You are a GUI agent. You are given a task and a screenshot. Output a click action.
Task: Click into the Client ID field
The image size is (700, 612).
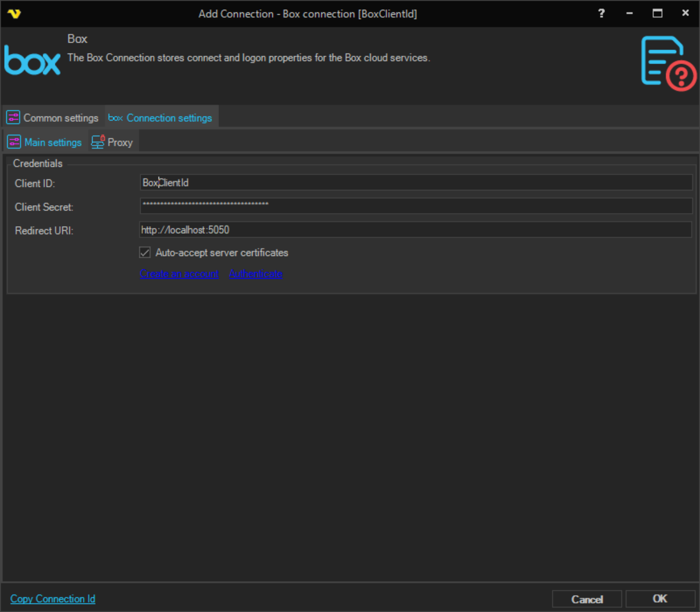(415, 182)
